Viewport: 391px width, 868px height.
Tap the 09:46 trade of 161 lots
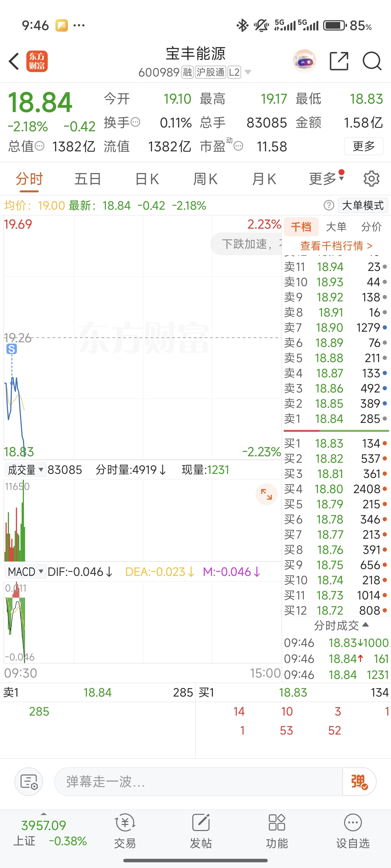pyautogui.click(x=336, y=659)
